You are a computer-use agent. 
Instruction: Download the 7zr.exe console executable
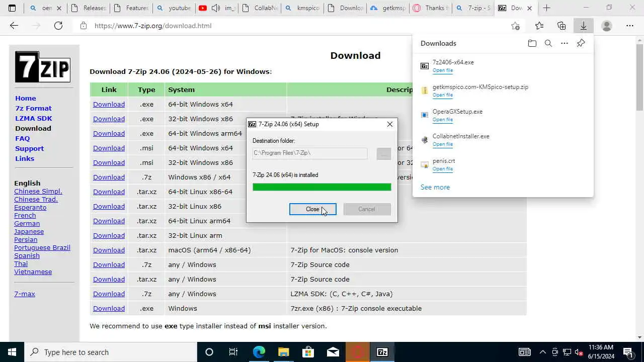[x=109, y=308]
